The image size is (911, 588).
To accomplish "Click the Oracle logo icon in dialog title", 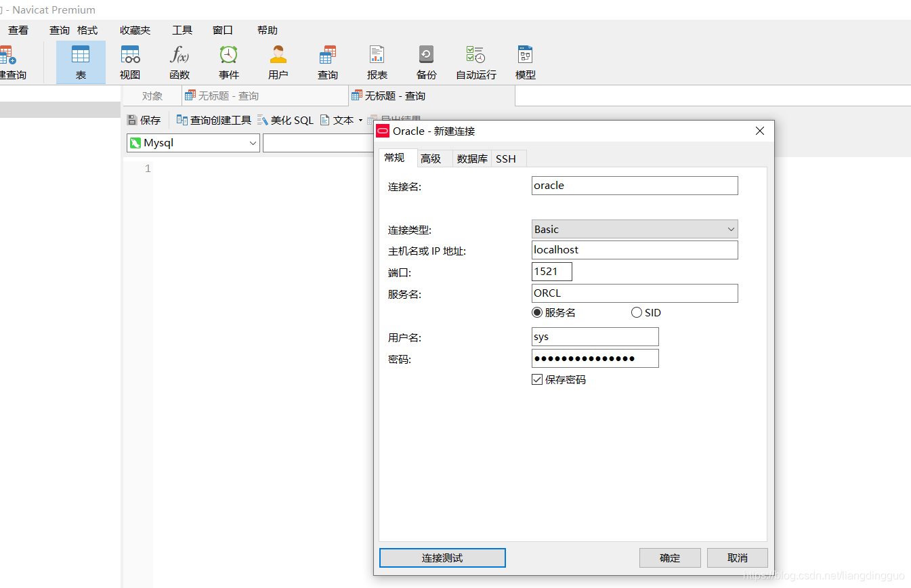I will [x=383, y=131].
